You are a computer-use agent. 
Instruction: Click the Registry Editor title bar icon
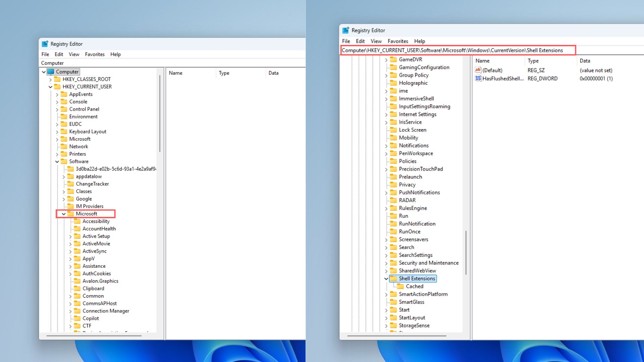pos(44,44)
